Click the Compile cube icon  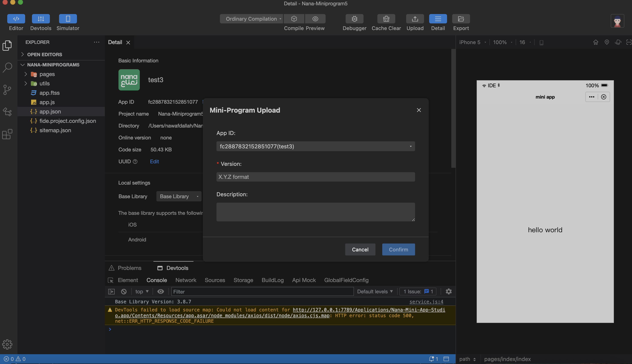294,19
